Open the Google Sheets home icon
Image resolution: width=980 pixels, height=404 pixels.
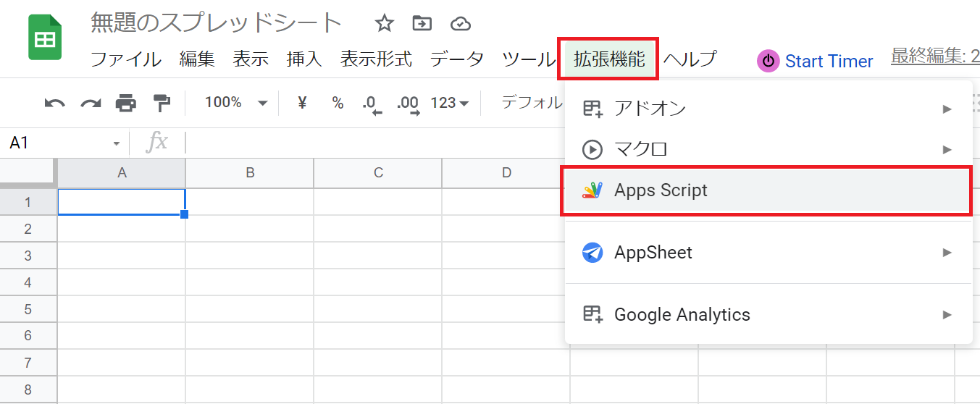click(x=45, y=38)
